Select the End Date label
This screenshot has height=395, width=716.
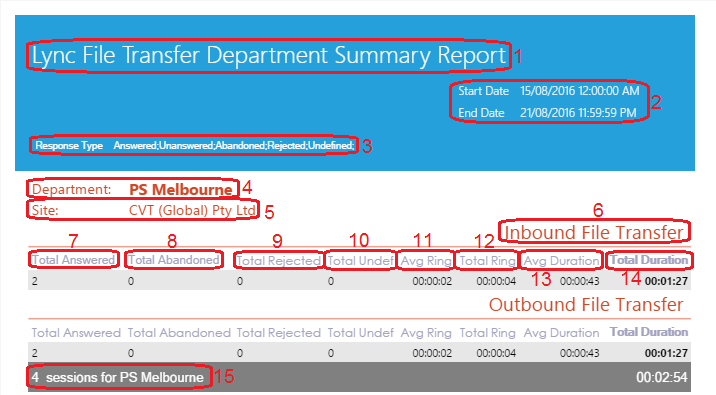coord(481,113)
